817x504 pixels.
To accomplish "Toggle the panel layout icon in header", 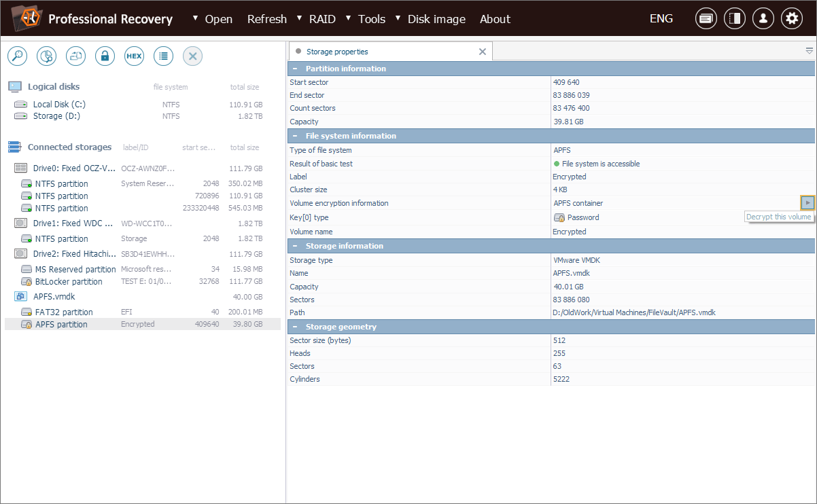I will pos(734,19).
